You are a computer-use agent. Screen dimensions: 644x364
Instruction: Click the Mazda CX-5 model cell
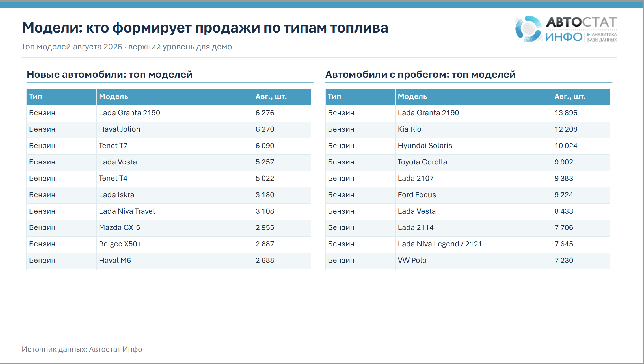tap(175, 228)
